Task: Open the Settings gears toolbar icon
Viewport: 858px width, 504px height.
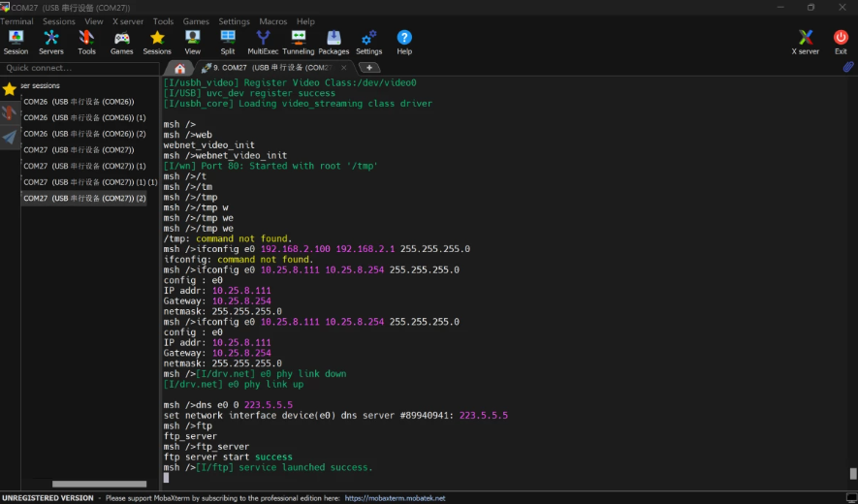Action: [x=368, y=42]
